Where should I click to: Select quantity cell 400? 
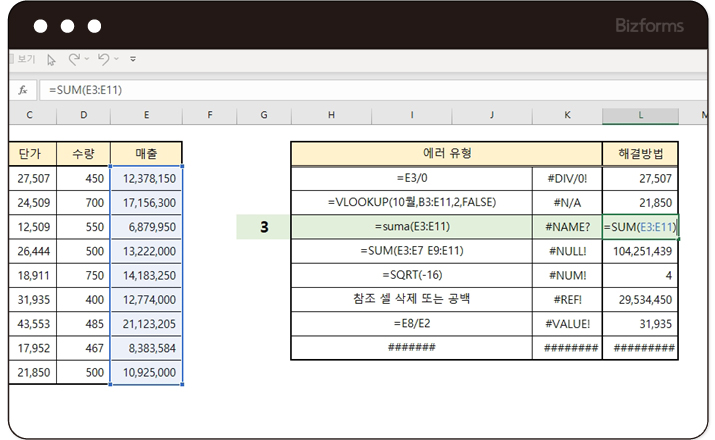tap(83, 300)
